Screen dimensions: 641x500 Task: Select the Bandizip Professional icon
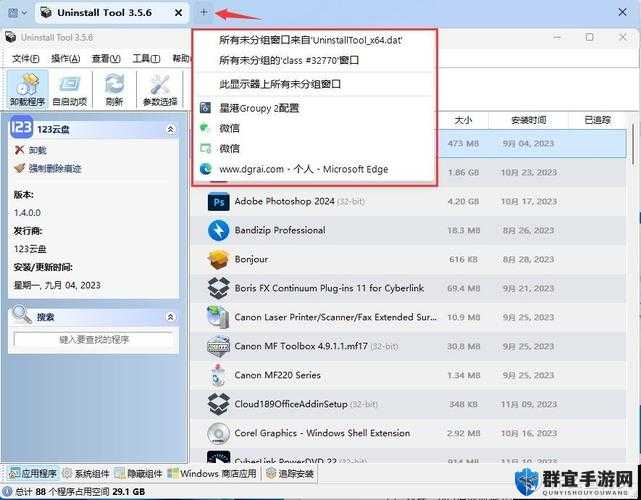click(x=218, y=231)
